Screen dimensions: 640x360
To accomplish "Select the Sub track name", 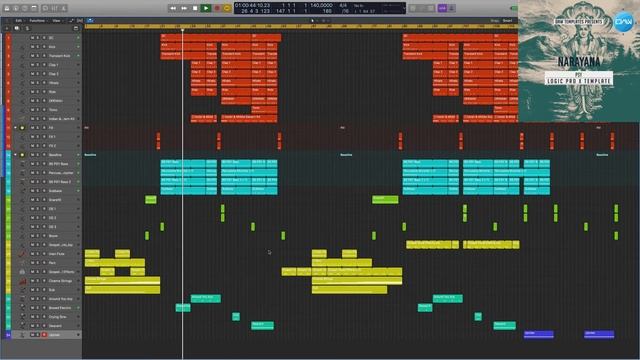I will point(52,290).
